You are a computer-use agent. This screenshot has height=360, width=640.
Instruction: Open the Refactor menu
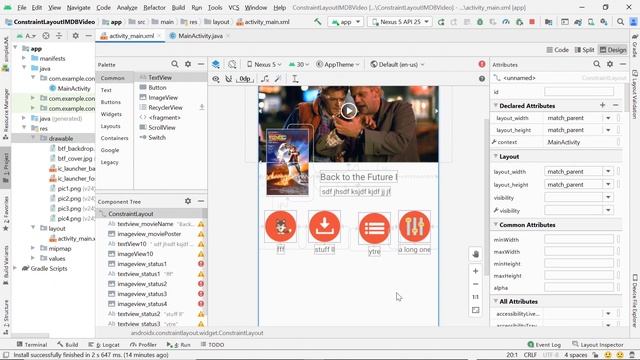point(154,7)
